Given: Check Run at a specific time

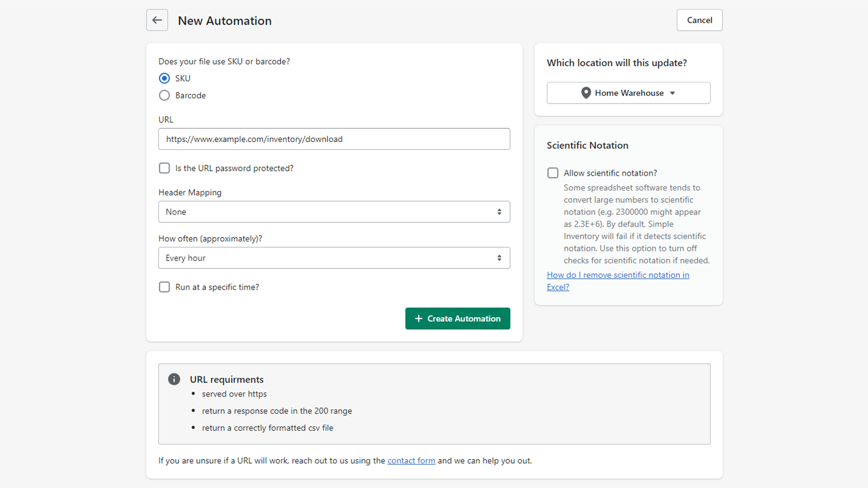Looking at the screenshot, I should pos(164,287).
